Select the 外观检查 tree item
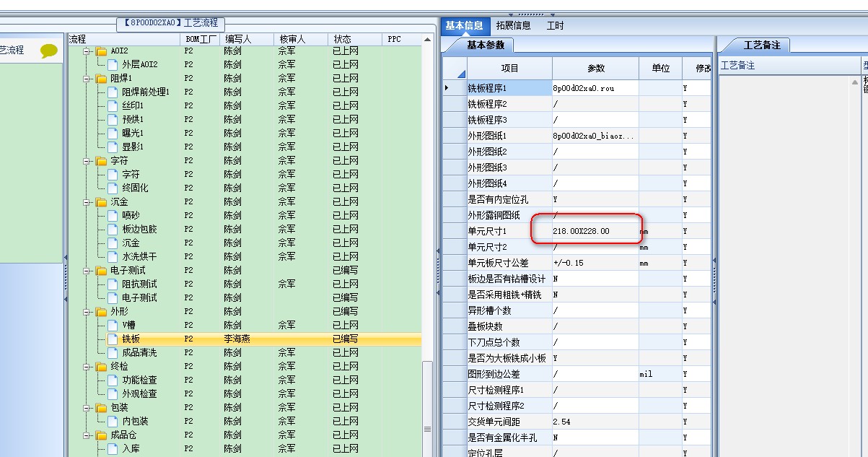868x457 pixels. tap(139, 394)
